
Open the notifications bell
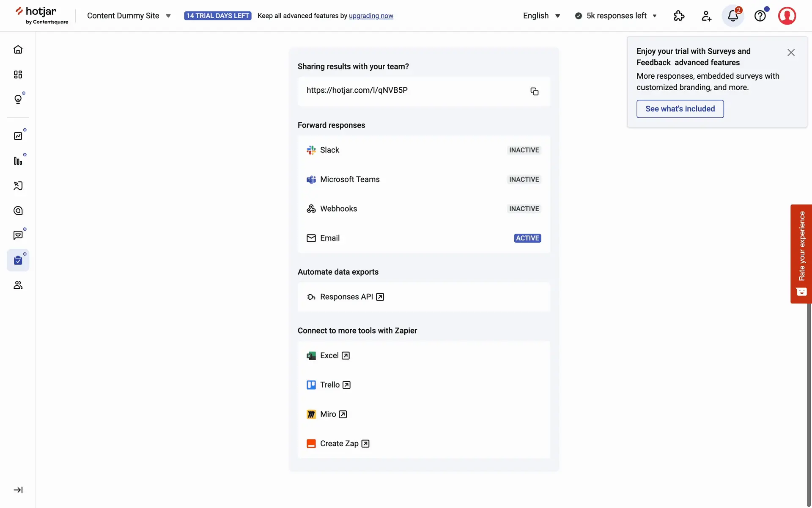(733, 16)
